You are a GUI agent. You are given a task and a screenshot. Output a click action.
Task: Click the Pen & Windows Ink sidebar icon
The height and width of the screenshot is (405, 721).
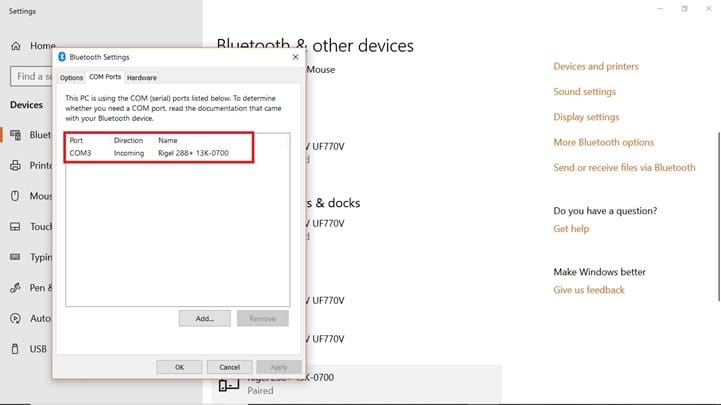click(x=16, y=288)
